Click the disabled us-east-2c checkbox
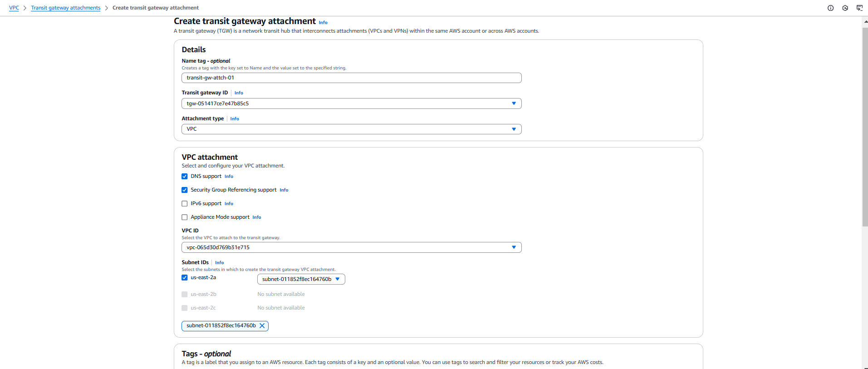This screenshot has height=369, width=868. click(185, 308)
